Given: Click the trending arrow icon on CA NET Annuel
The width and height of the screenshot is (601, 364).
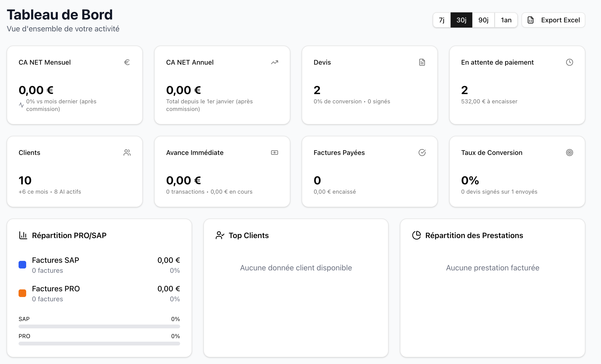Looking at the screenshot, I should (x=274, y=62).
